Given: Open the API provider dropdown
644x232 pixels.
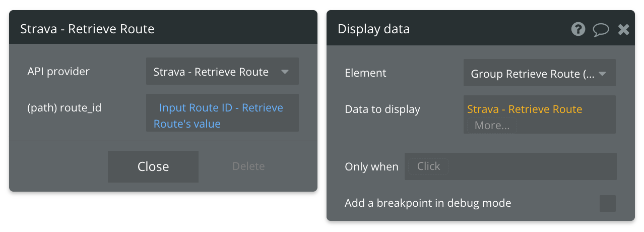Looking at the screenshot, I should click(222, 72).
